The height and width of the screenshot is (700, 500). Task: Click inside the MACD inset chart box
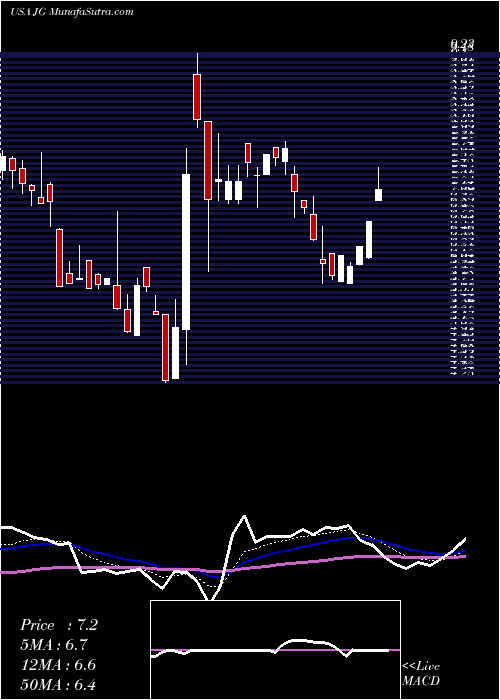(x=275, y=650)
